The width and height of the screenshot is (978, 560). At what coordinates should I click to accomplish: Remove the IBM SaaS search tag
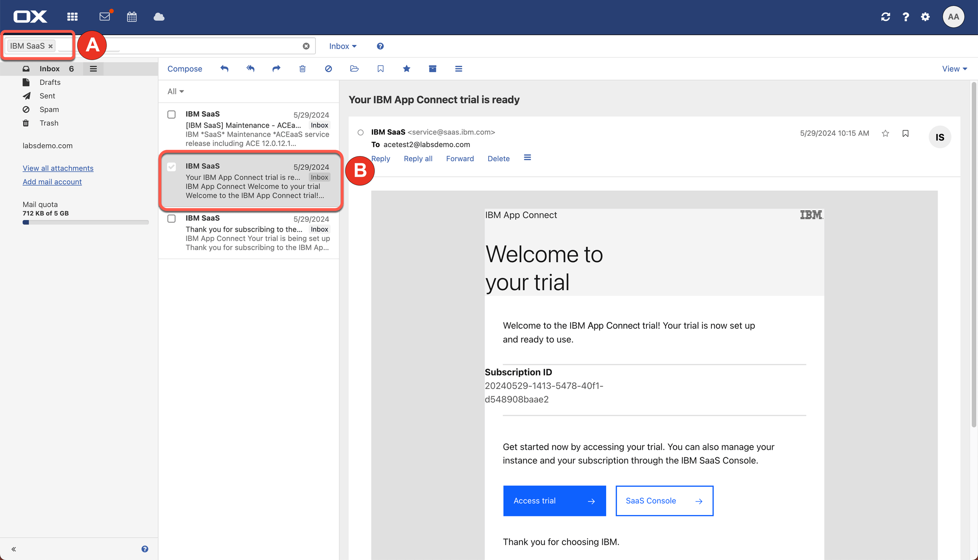pyautogui.click(x=51, y=46)
